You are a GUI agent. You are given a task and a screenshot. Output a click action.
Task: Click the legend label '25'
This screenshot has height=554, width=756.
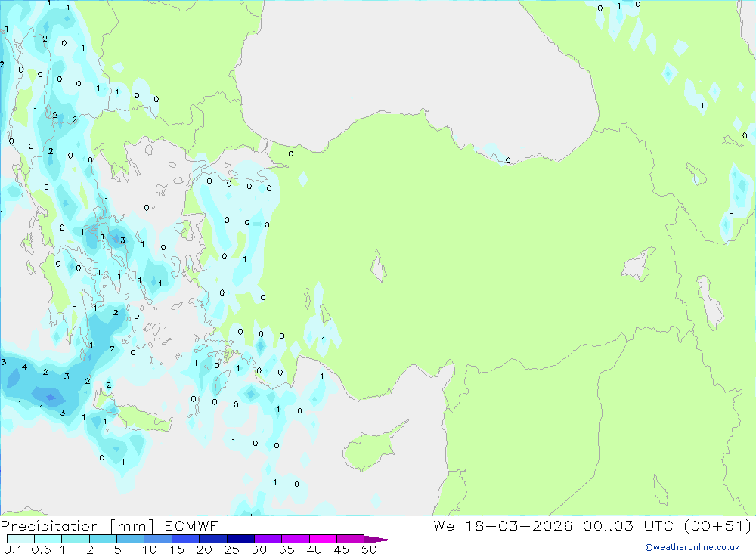(x=232, y=549)
